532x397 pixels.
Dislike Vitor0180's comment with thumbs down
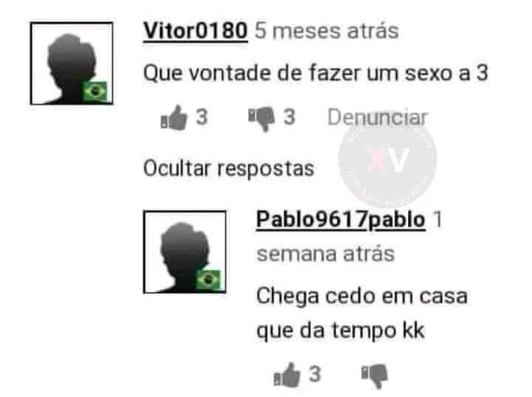262,119
